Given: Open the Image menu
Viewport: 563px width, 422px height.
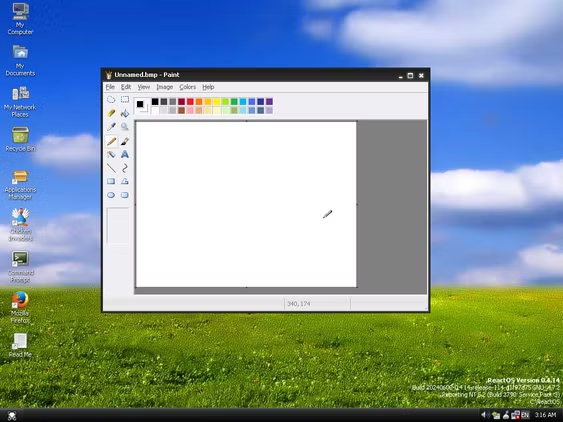Looking at the screenshot, I should tap(164, 87).
